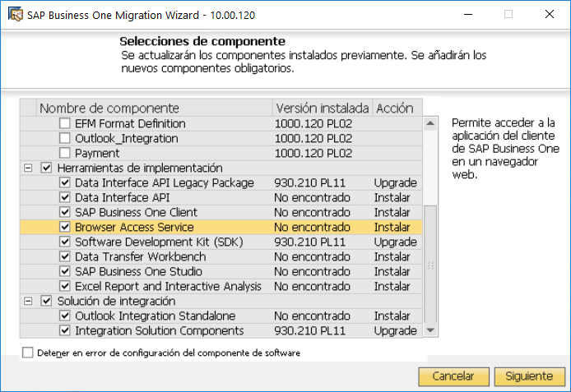
Task: Select the SAP Business One Studio row
Action: coord(221,271)
